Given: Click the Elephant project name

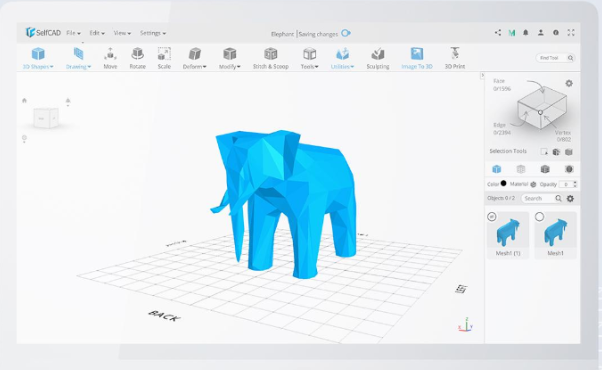Looking at the screenshot, I should [282, 34].
